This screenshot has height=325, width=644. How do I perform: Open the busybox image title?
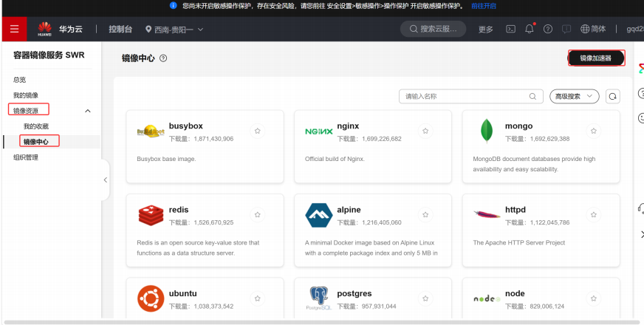pyautogui.click(x=185, y=126)
